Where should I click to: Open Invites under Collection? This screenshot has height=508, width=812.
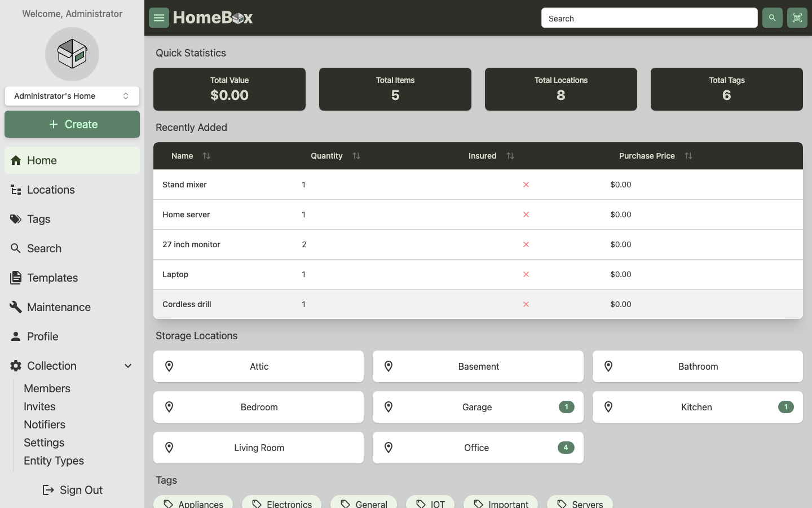39,406
